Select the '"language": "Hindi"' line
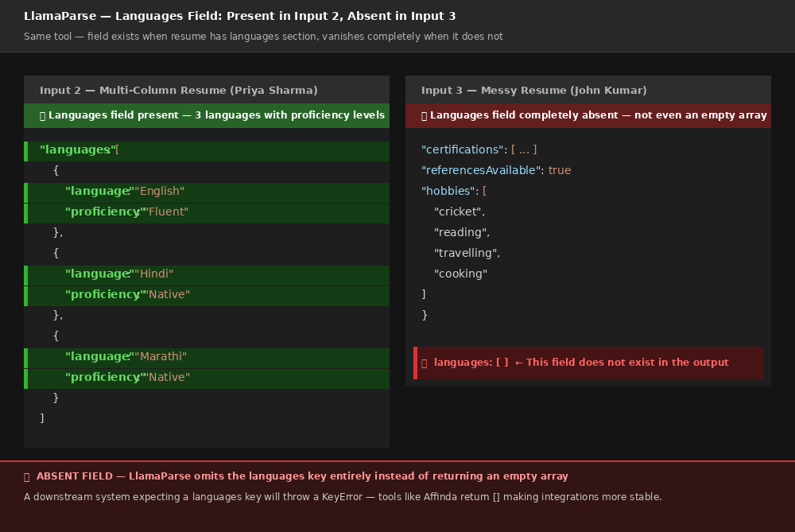 click(x=207, y=275)
